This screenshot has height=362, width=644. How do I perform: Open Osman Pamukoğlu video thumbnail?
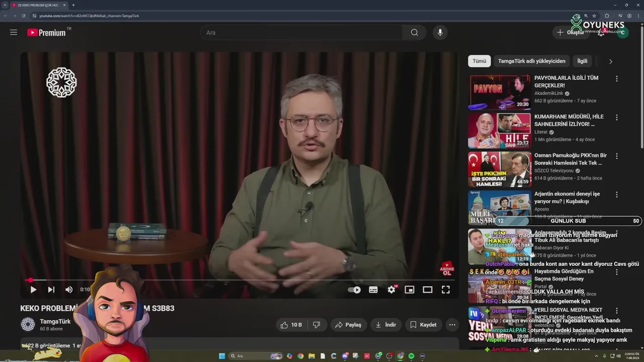coord(500,169)
